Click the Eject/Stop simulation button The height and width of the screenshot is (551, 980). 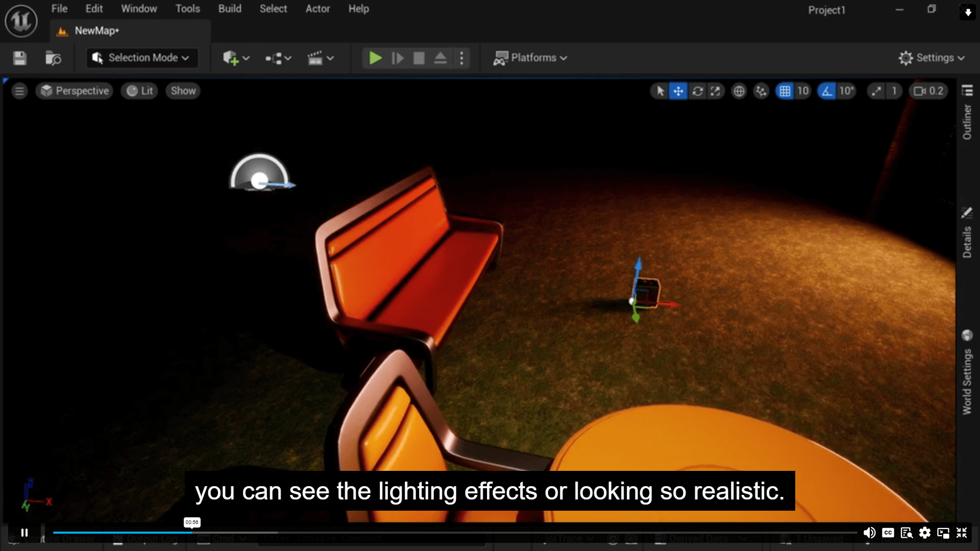[440, 57]
